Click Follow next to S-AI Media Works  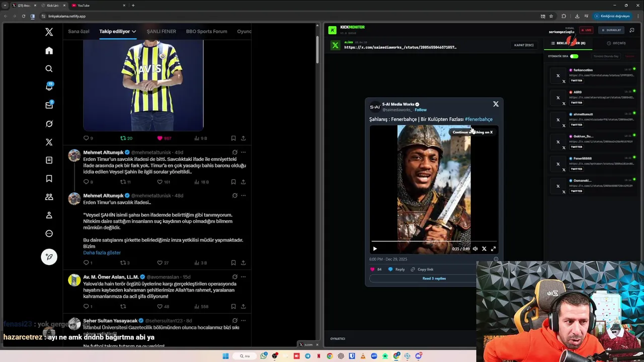coord(421,110)
